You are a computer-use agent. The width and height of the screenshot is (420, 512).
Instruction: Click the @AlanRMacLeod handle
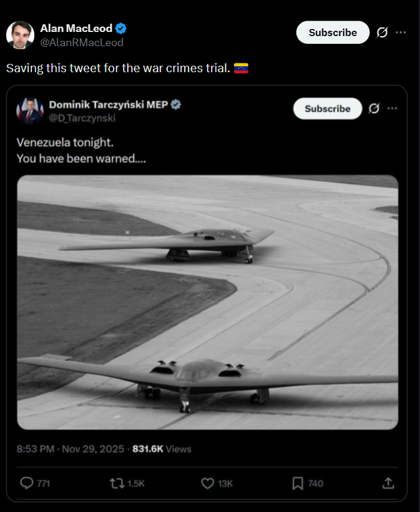coord(82,43)
